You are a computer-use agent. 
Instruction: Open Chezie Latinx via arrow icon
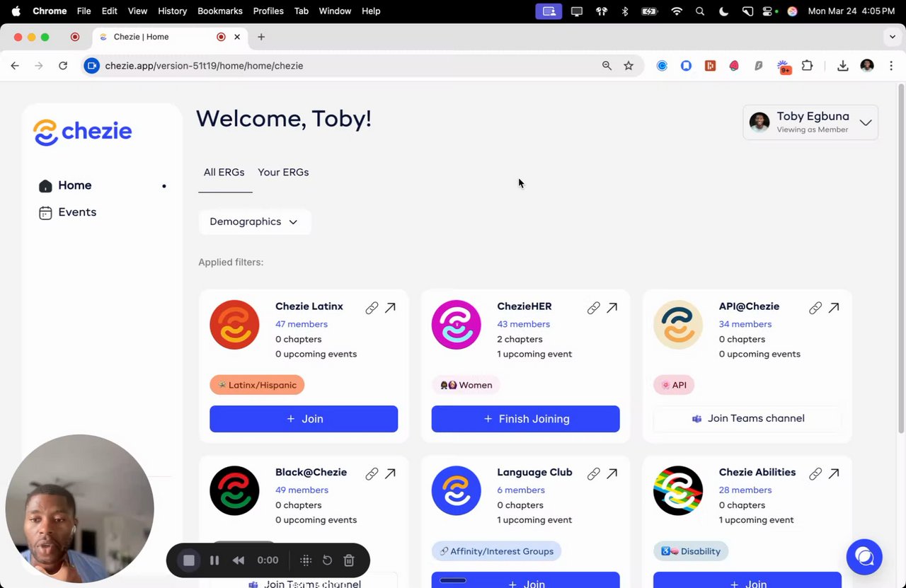(390, 308)
